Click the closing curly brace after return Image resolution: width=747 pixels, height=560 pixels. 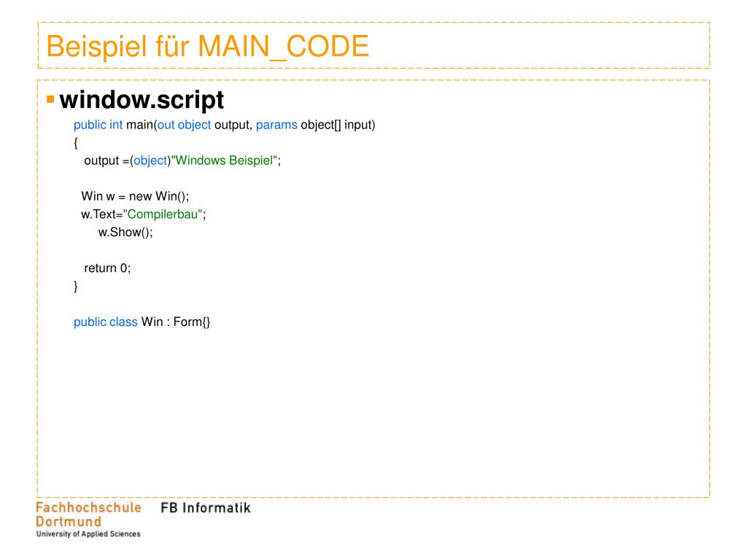pyautogui.click(x=76, y=286)
